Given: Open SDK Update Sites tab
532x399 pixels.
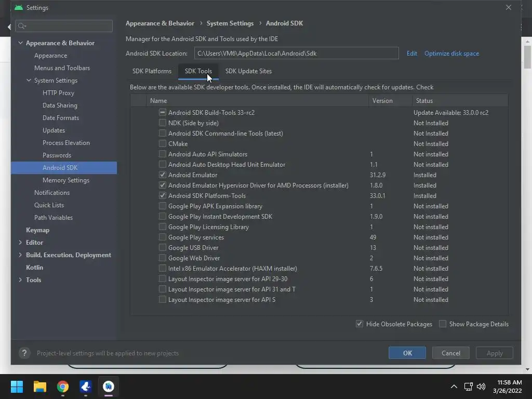Looking at the screenshot, I should coord(248,71).
